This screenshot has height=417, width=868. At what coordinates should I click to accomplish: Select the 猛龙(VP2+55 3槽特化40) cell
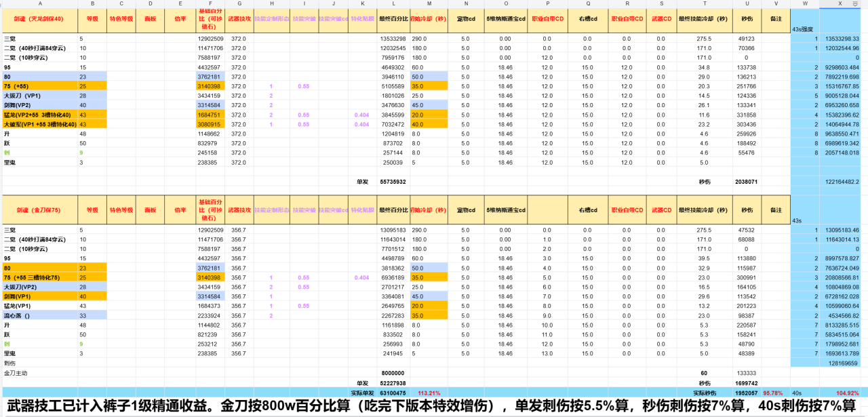point(40,115)
